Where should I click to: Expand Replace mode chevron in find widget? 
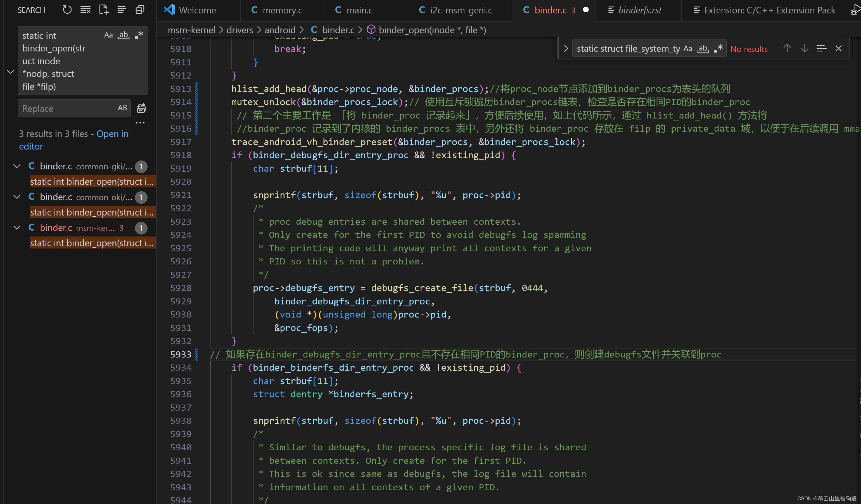point(566,49)
